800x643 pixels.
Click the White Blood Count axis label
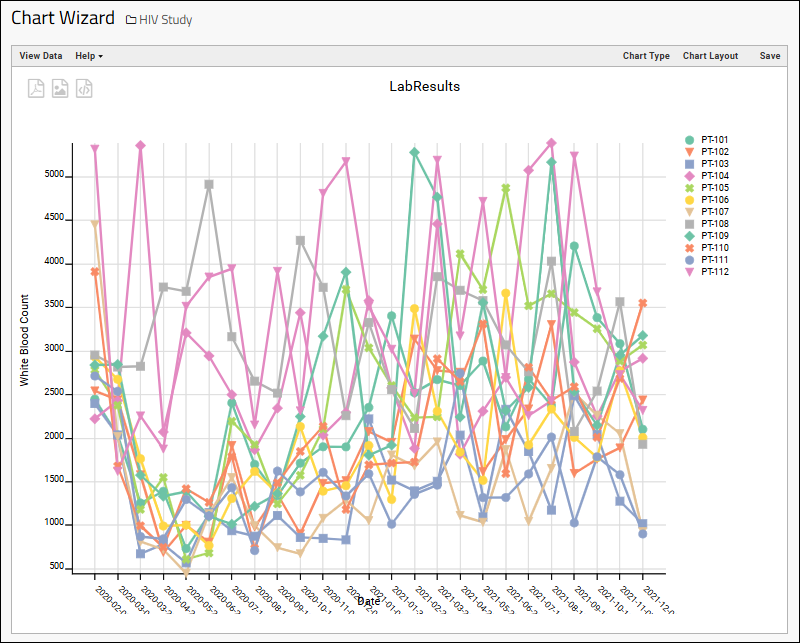25,340
